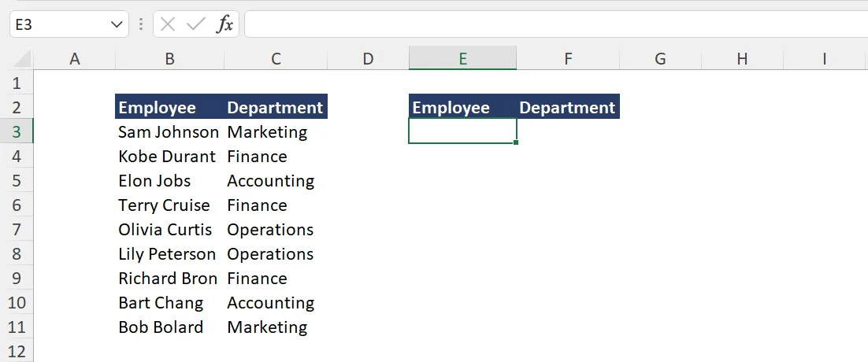This screenshot has height=362, width=868.
Task: Click the Cancel X icon in formula bar
Action: coord(167,24)
